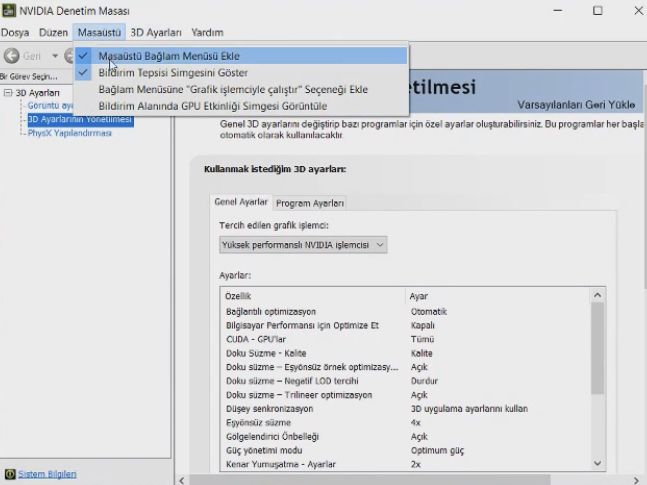This screenshot has width=647, height=485.
Task: Open the Dosya menu
Action: [15, 32]
